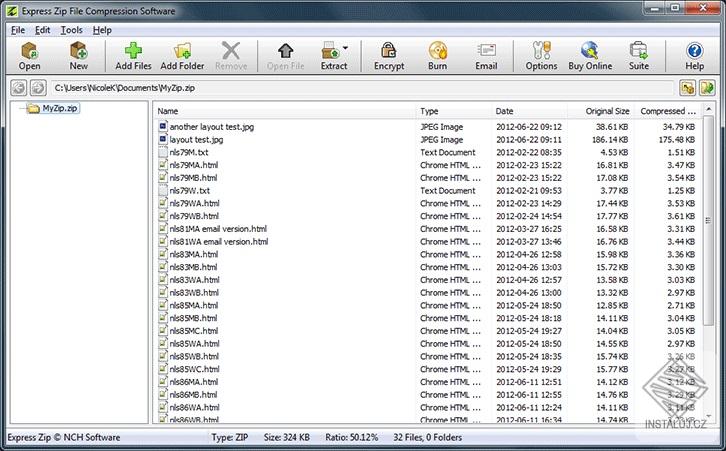726x451 pixels.
Task: Select file nls79M.txt
Action: (189, 152)
